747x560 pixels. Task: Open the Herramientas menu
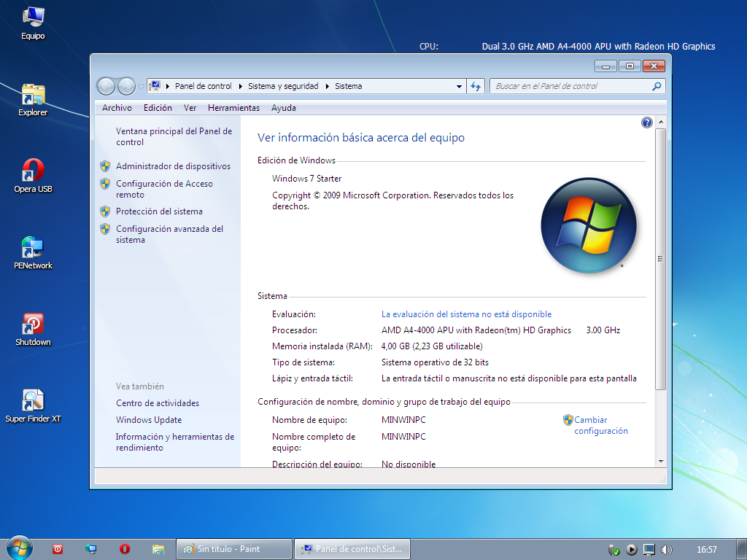coord(233,107)
